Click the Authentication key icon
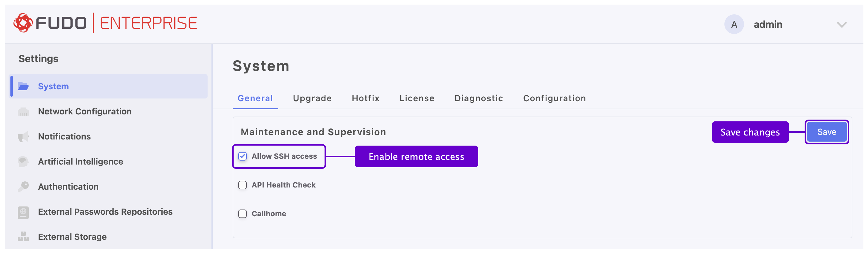Screen dimensions: 868x256 click(23, 187)
